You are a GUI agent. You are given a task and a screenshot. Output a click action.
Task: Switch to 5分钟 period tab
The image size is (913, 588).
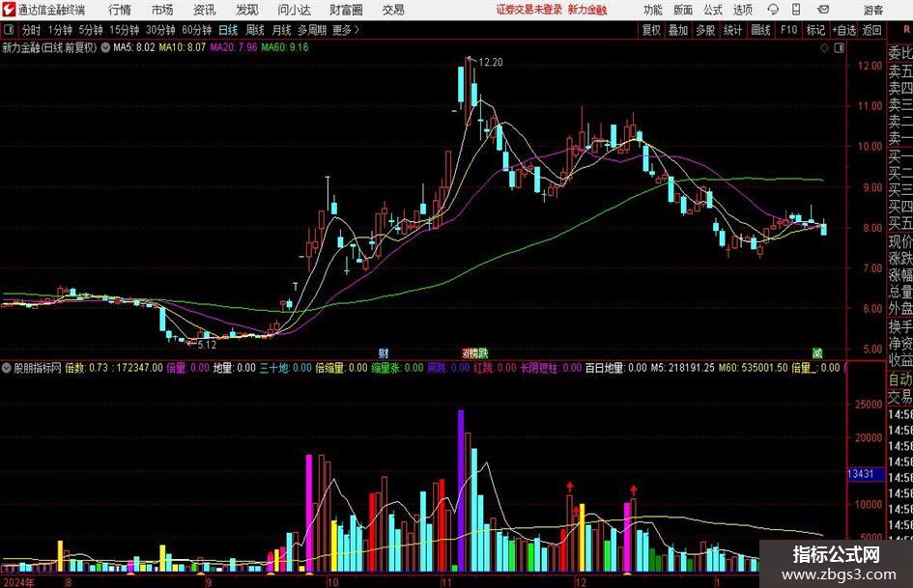coord(90,30)
